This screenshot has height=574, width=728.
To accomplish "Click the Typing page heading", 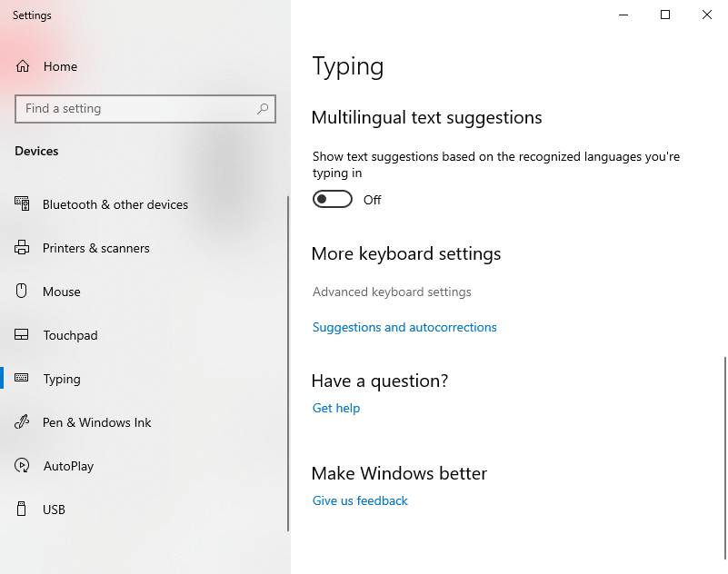I will point(348,67).
